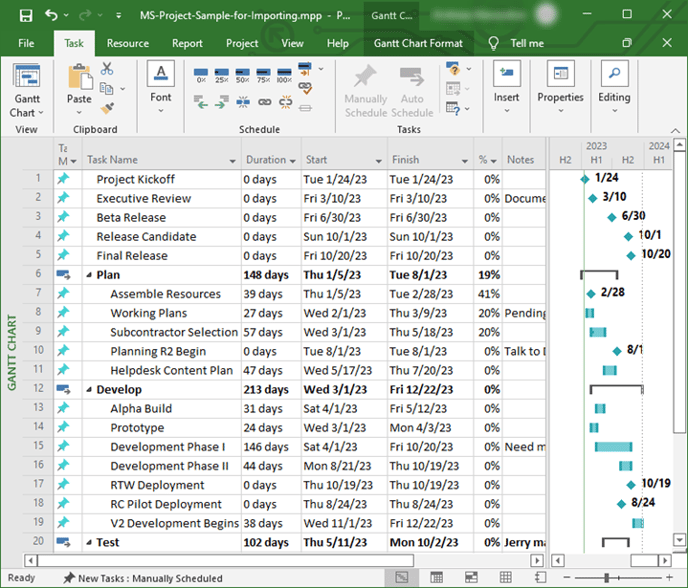Link the selected tasks
This screenshot has width=688, height=588.
click(264, 102)
